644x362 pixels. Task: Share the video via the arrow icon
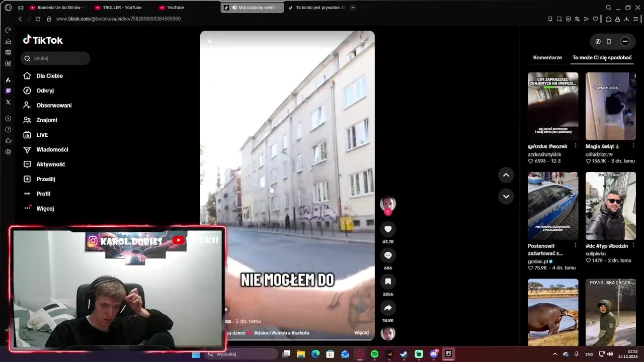(x=388, y=308)
